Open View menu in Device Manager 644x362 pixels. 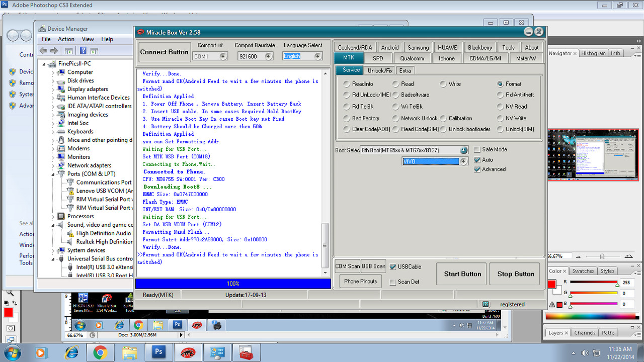point(88,39)
